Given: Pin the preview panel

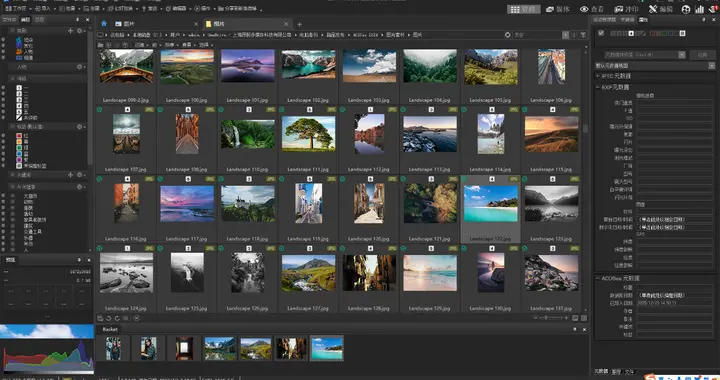Looking at the screenshot, I should click(79, 260).
